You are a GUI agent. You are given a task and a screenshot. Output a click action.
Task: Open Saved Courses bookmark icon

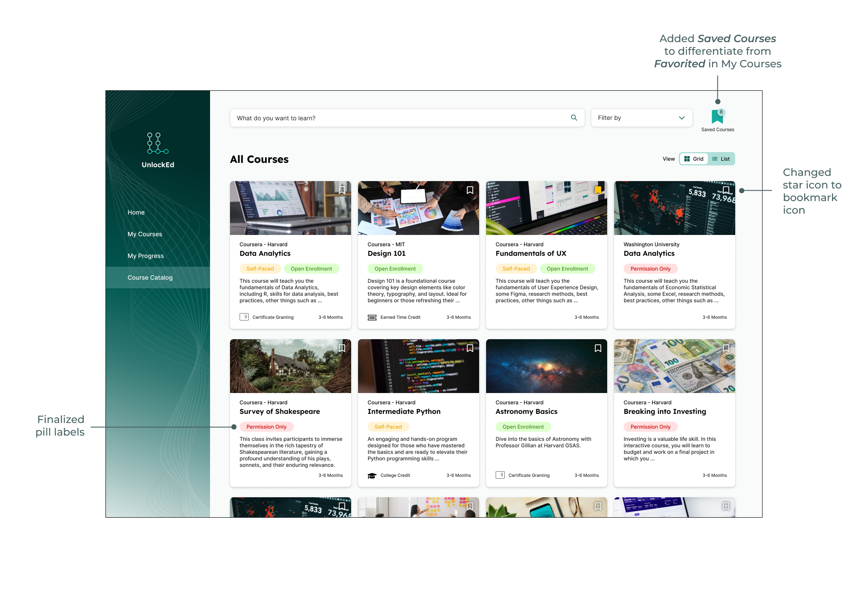[717, 116]
